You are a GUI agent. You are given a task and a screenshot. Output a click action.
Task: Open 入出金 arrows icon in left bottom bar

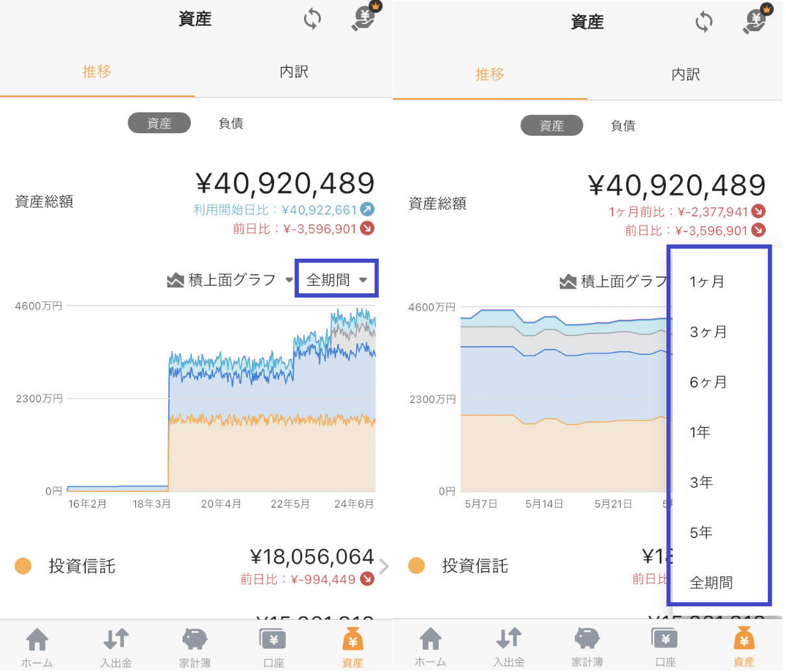click(116, 648)
